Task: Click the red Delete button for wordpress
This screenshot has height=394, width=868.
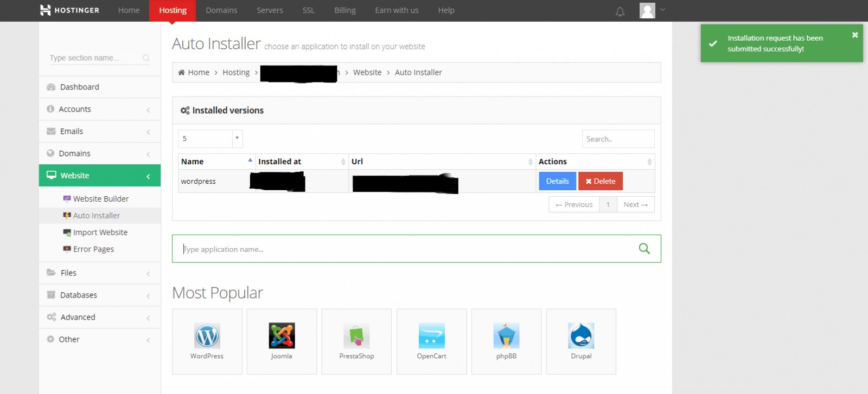Action: [x=601, y=181]
